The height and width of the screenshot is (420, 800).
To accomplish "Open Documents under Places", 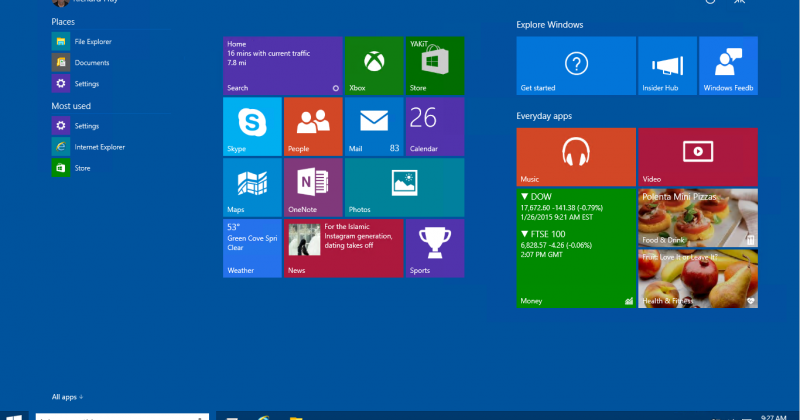I will coord(81,62).
